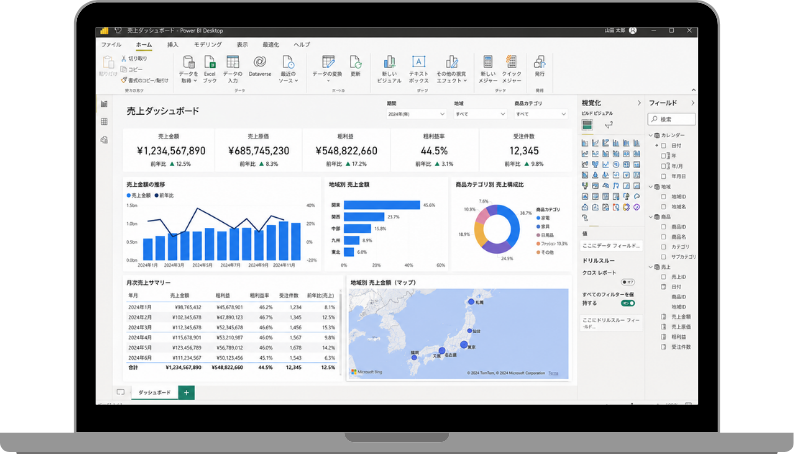Screen dimensions: 794x454
Task: Toggle the keep all filters switch
Action: (x=628, y=303)
